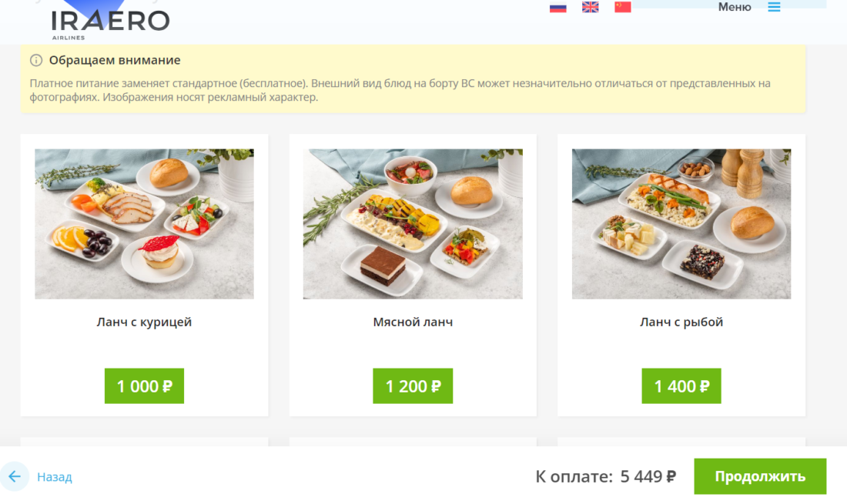Click the back arrow circle icon

point(15,476)
